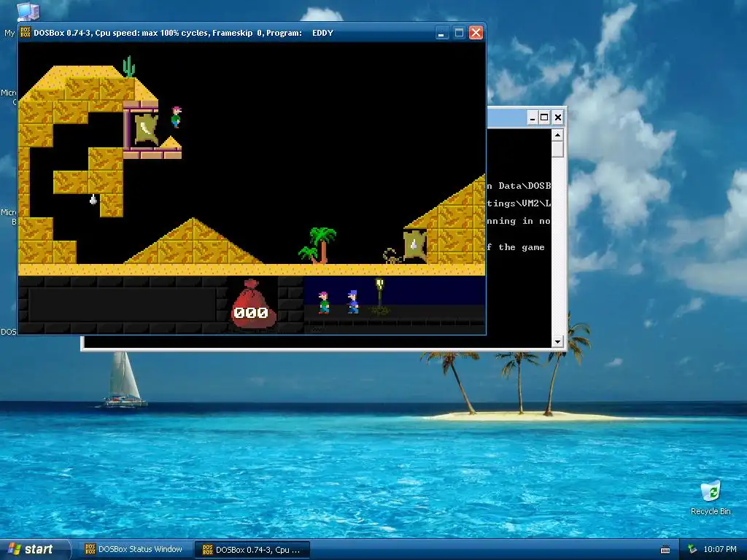Click the status window scrollbar down arrow
The height and width of the screenshot is (560, 747).
pos(557,341)
